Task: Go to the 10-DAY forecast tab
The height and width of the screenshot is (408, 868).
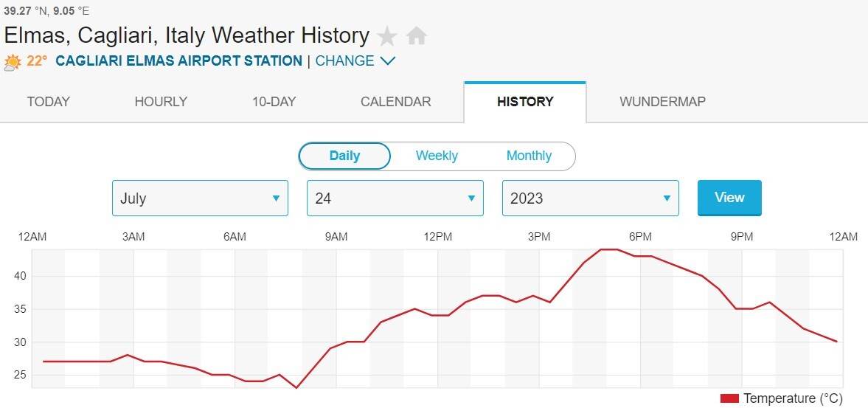Action: pyautogui.click(x=274, y=102)
